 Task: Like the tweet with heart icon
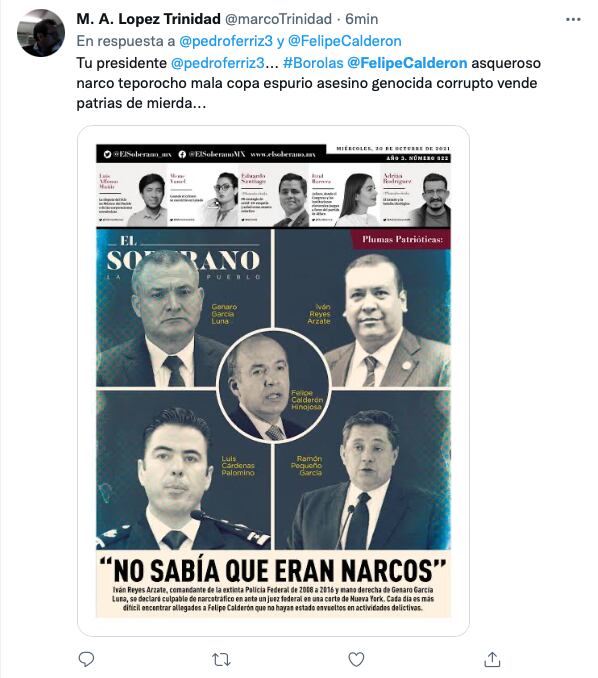356,659
